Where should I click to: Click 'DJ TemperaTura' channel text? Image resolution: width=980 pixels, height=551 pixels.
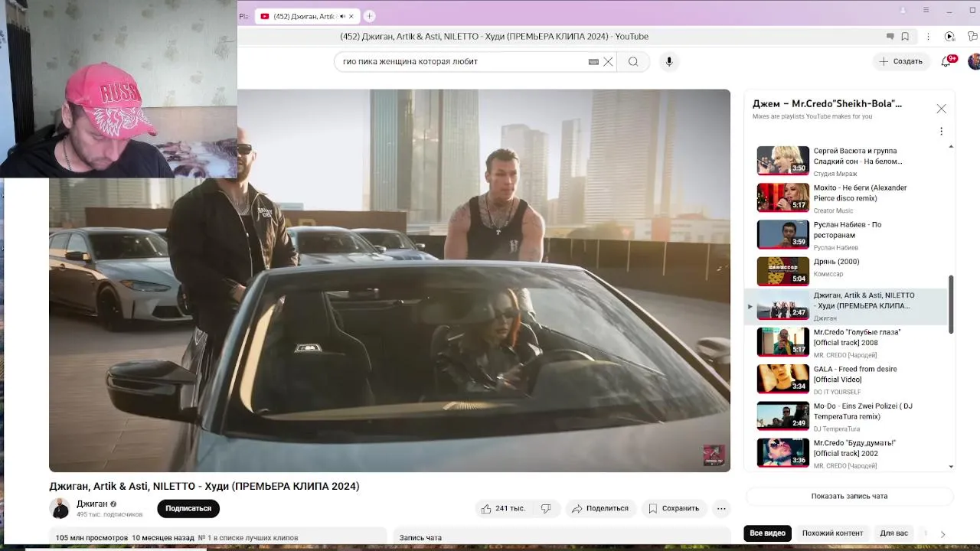[836, 429]
